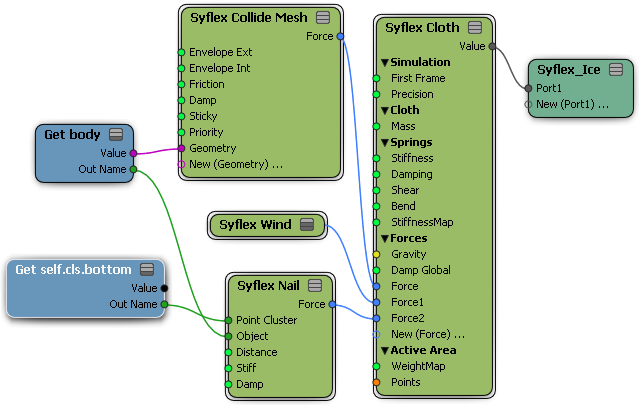This screenshot has width=639, height=405.
Task: Select the Get self.cls.bottom node title
Action: pyautogui.click(x=73, y=269)
